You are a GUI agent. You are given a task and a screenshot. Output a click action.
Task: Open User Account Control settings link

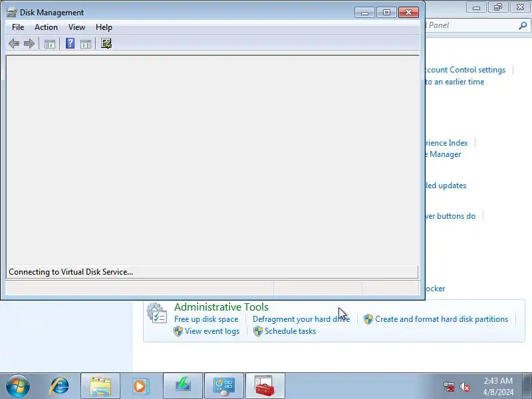(465, 70)
